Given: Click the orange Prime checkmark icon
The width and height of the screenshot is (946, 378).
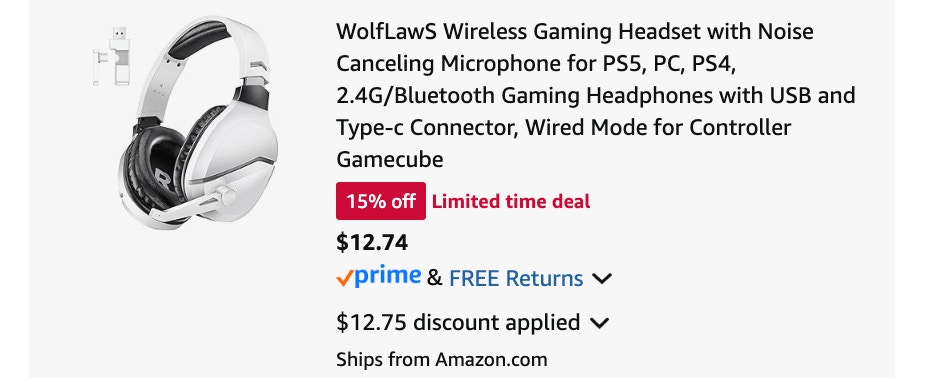Looking at the screenshot, I should tap(344, 279).
